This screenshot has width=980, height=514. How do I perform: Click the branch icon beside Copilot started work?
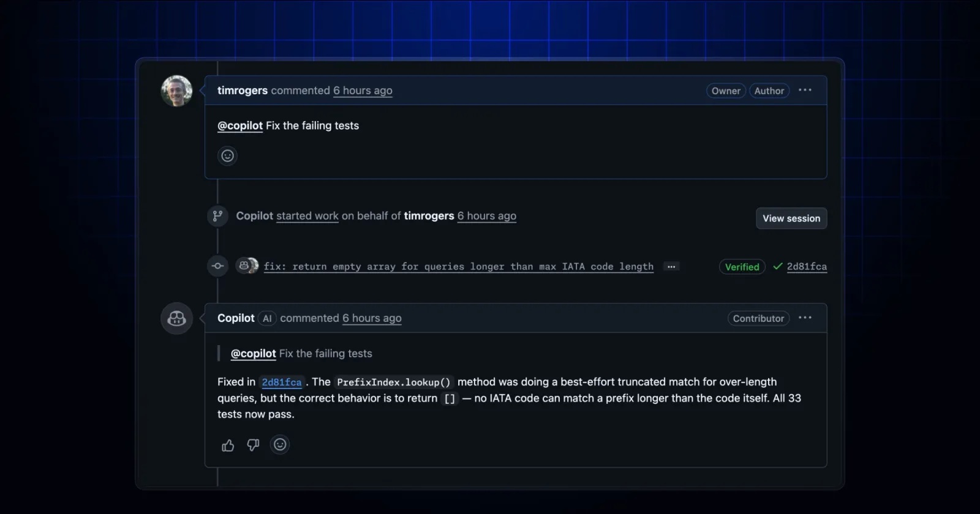217,215
